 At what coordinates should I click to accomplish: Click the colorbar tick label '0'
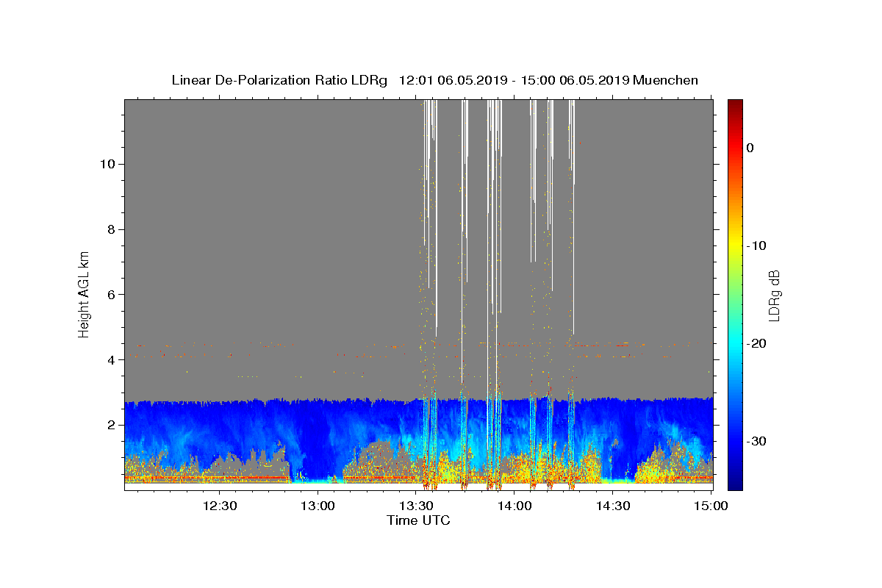pos(750,148)
